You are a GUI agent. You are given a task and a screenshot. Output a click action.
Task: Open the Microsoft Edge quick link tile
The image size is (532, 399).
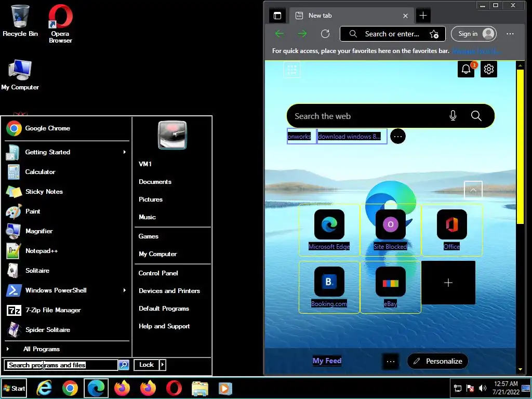click(x=329, y=230)
